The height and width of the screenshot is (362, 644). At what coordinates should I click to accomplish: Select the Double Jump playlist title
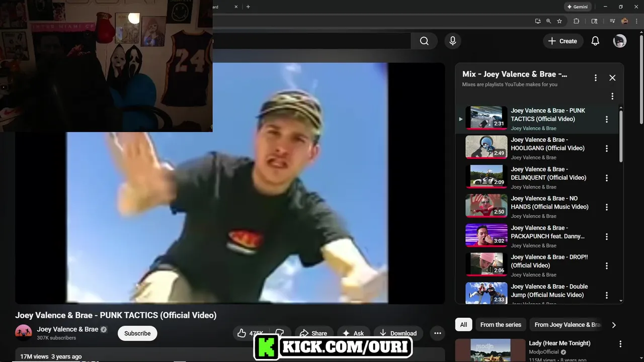(549, 291)
